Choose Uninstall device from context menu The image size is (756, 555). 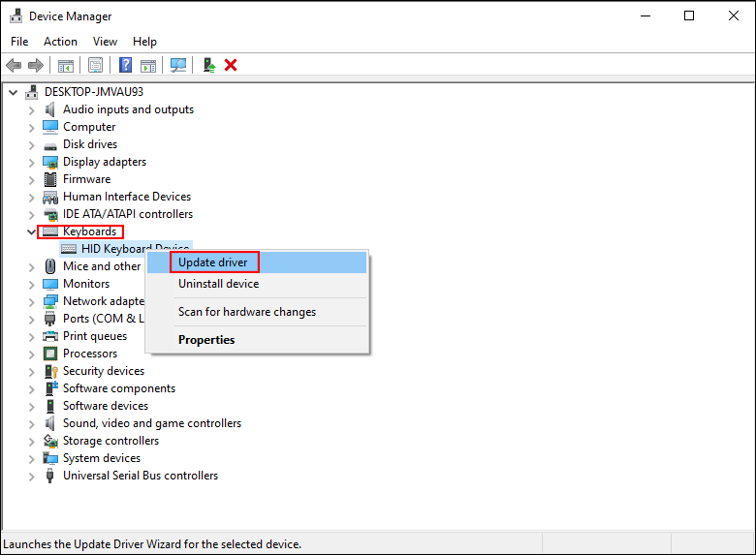(257, 284)
